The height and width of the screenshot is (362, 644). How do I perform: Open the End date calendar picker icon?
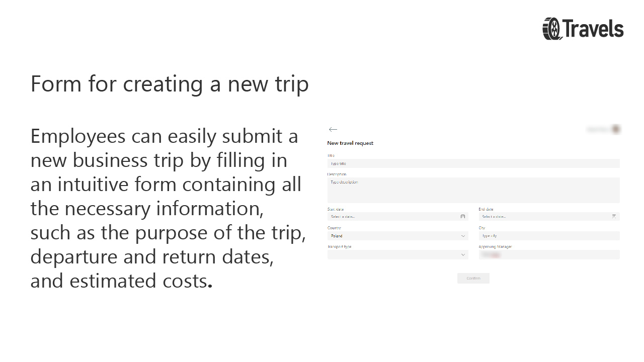click(614, 216)
